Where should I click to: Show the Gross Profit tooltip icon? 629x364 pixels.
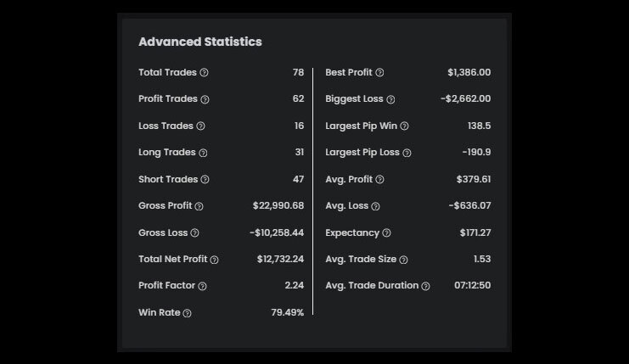(x=199, y=206)
